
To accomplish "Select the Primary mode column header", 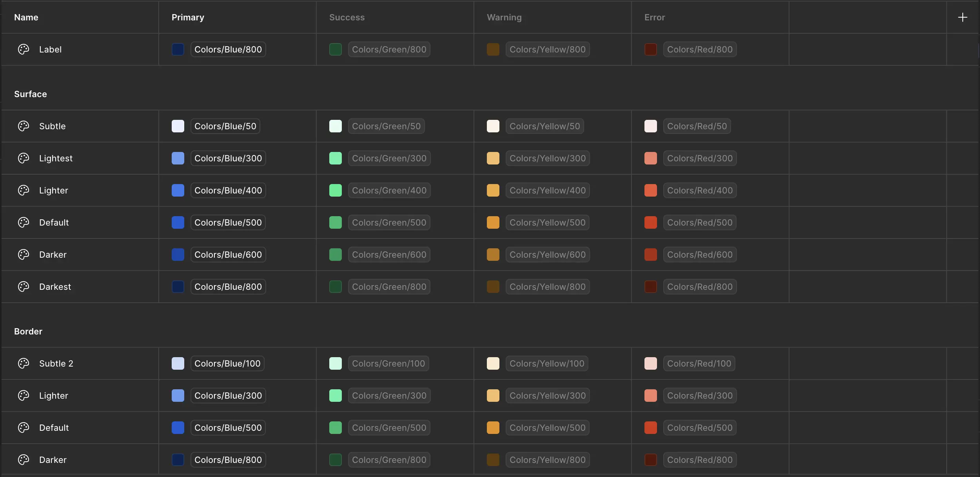I will click(188, 17).
